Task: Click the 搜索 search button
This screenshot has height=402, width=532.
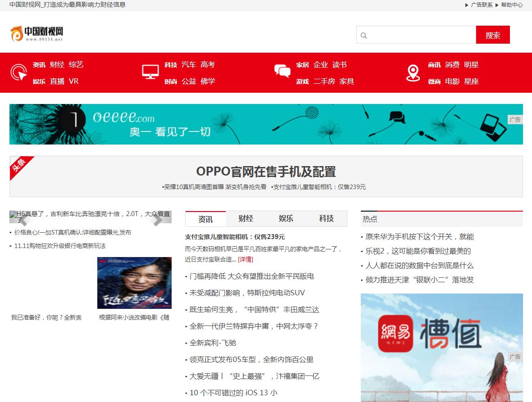Action: (x=493, y=35)
